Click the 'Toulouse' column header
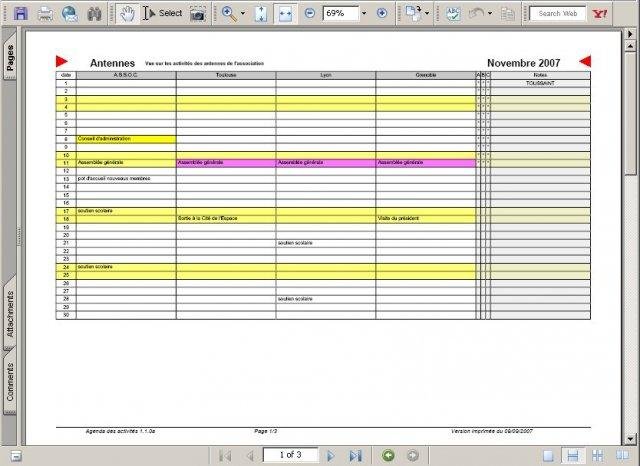 (226, 75)
